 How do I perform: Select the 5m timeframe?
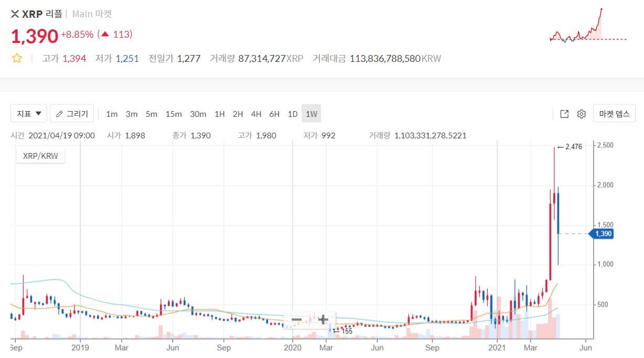[152, 114]
